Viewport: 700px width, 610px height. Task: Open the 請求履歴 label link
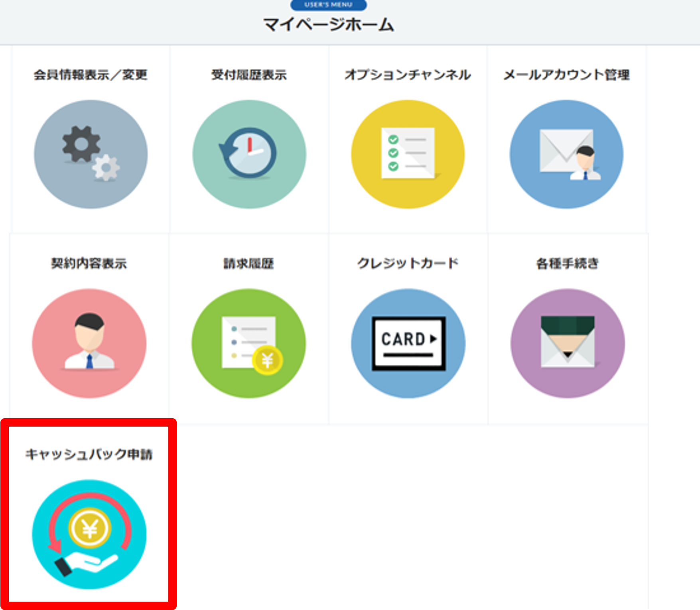(248, 263)
